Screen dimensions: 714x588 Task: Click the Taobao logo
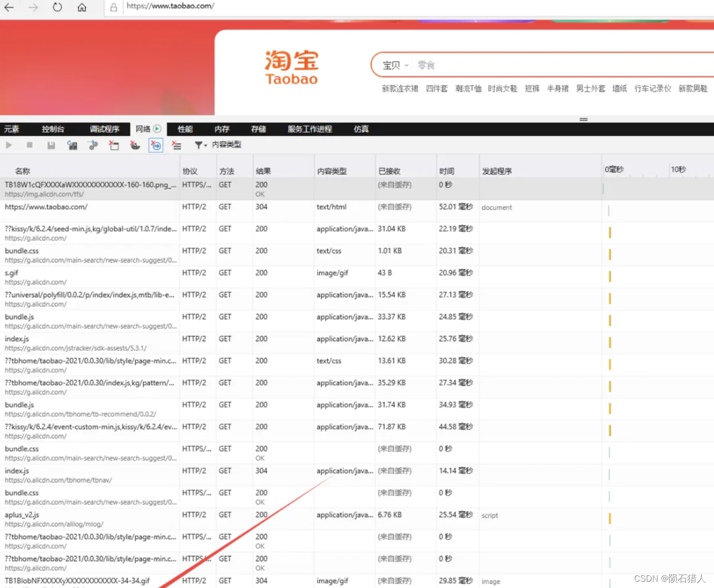point(291,68)
